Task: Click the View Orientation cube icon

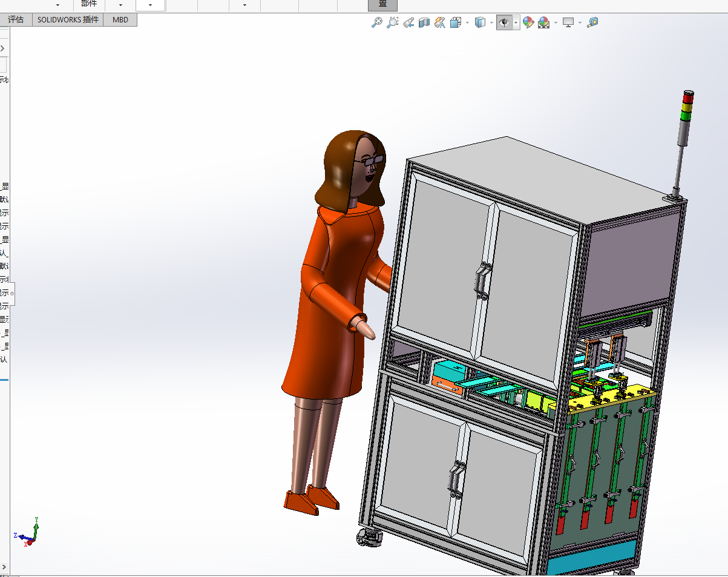Action: (x=456, y=22)
